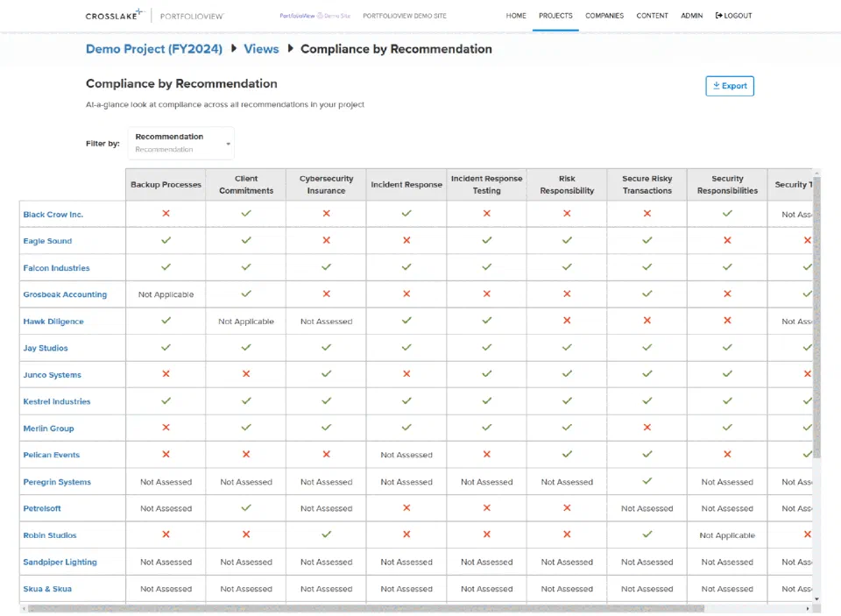Click the horizontal scrollbar right arrow
The height and width of the screenshot is (616, 841).
[x=808, y=608]
